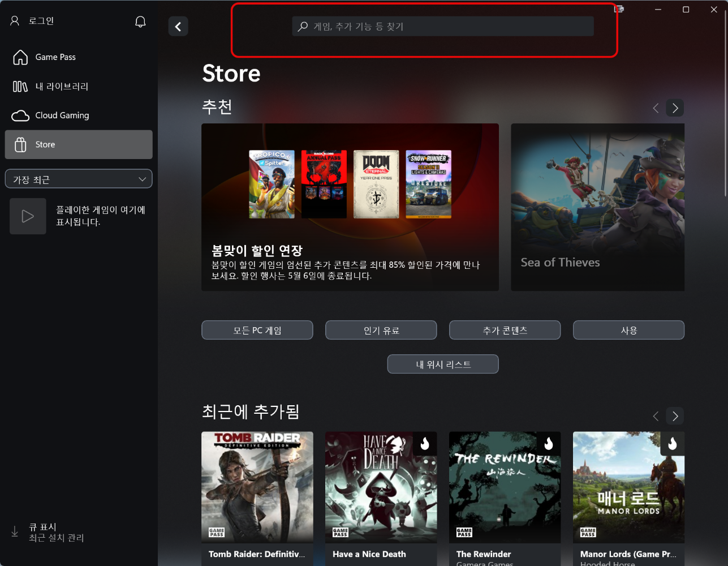This screenshot has height=566, width=728.
Task: Open Tomb Raider Definitive Edition card
Action: click(x=257, y=498)
